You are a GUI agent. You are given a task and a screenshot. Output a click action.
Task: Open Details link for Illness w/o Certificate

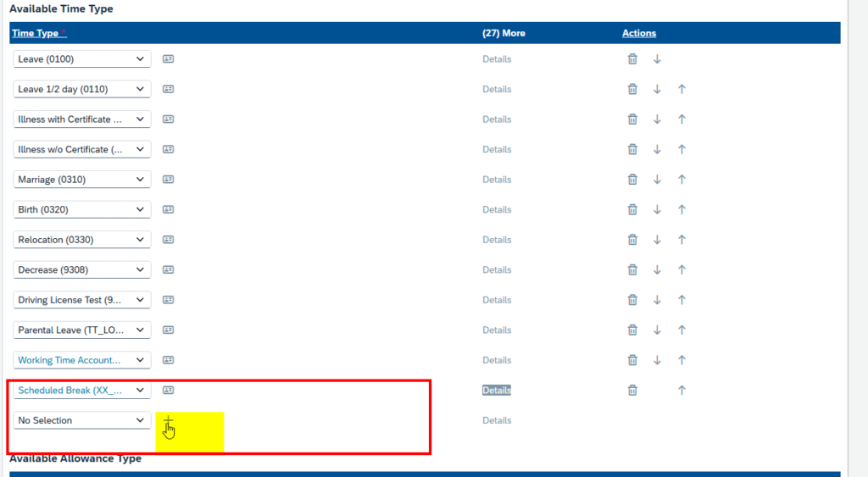497,150
